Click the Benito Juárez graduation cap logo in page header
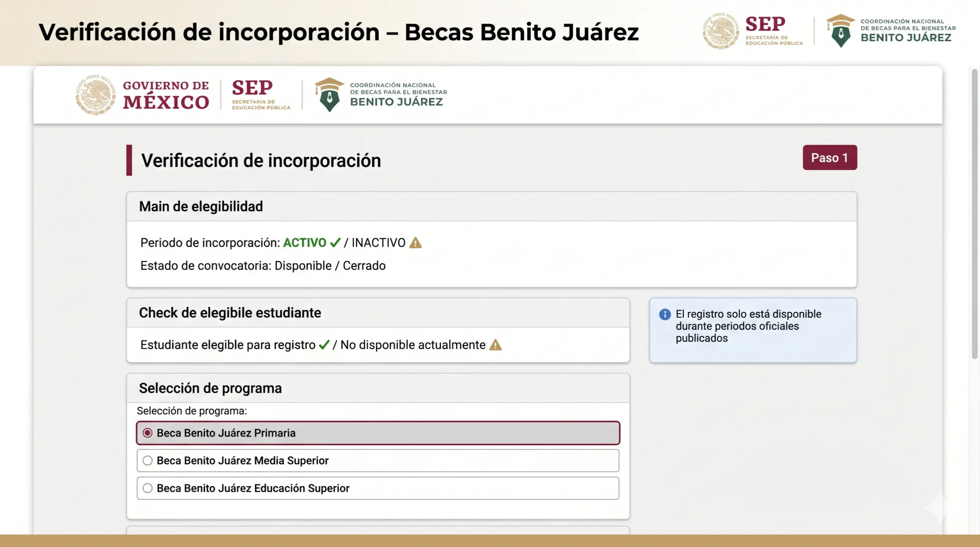980x547 pixels. click(x=329, y=95)
